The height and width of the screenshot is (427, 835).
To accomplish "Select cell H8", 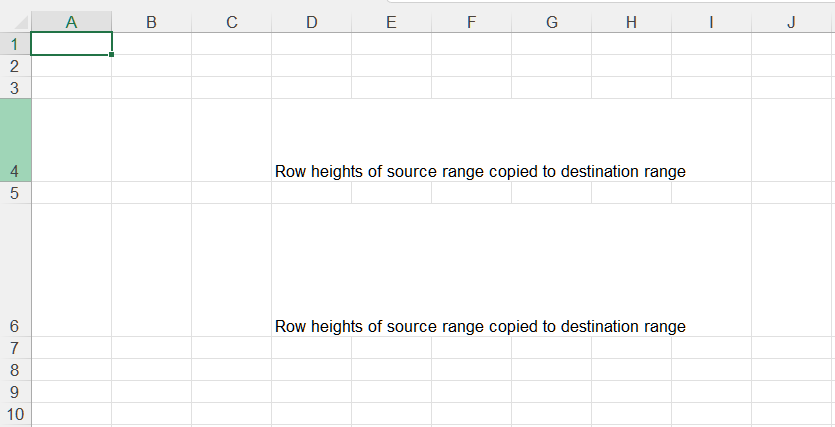I will (x=631, y=370).
